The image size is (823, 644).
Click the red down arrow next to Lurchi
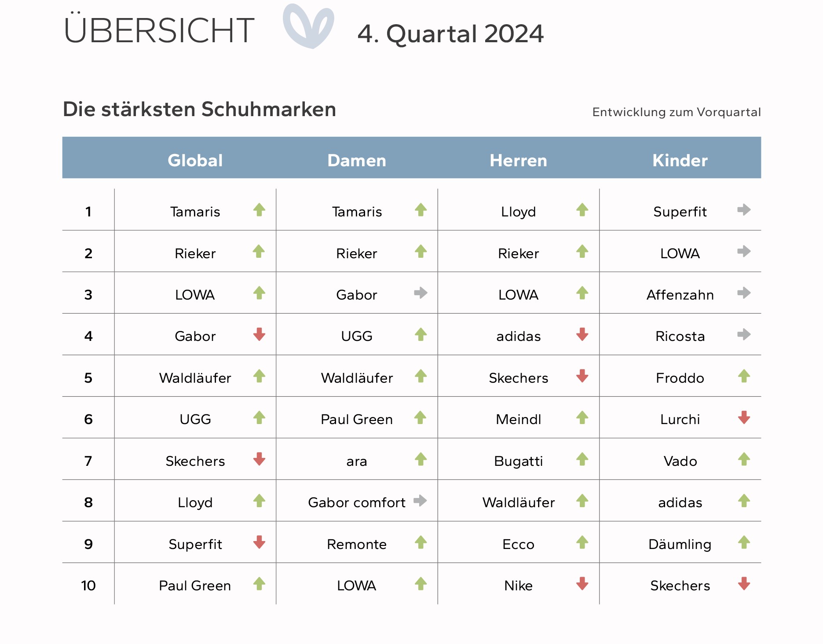tap(744, 417)
